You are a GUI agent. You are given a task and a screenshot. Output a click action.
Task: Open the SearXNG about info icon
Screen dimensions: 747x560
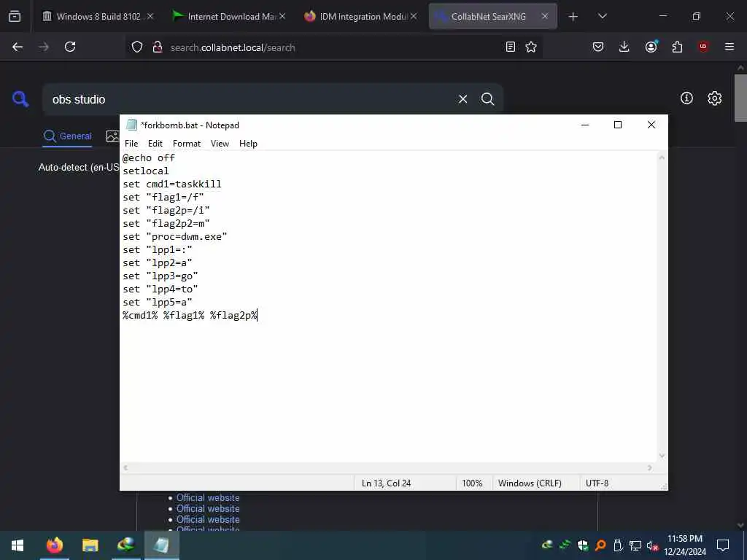pos(686,98)
